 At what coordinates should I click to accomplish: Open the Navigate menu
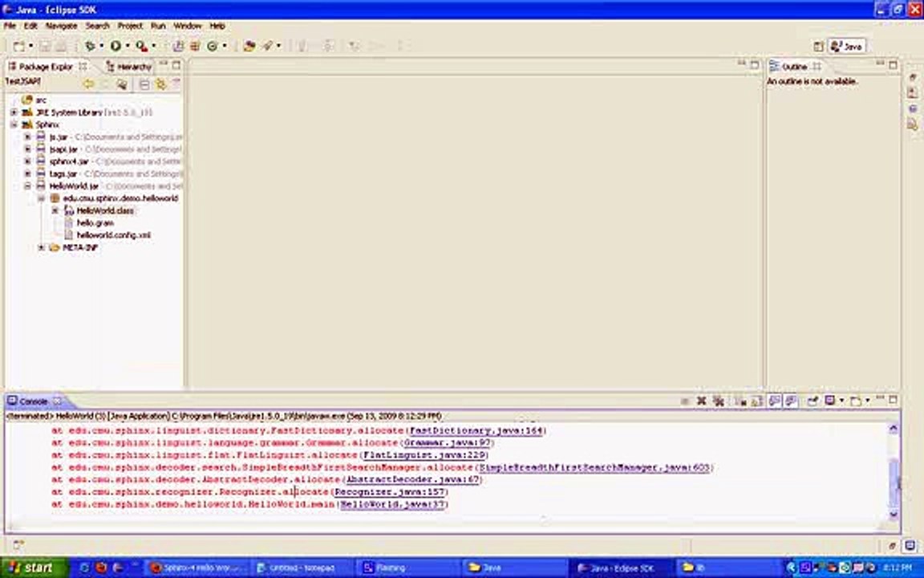click(61, 26)
